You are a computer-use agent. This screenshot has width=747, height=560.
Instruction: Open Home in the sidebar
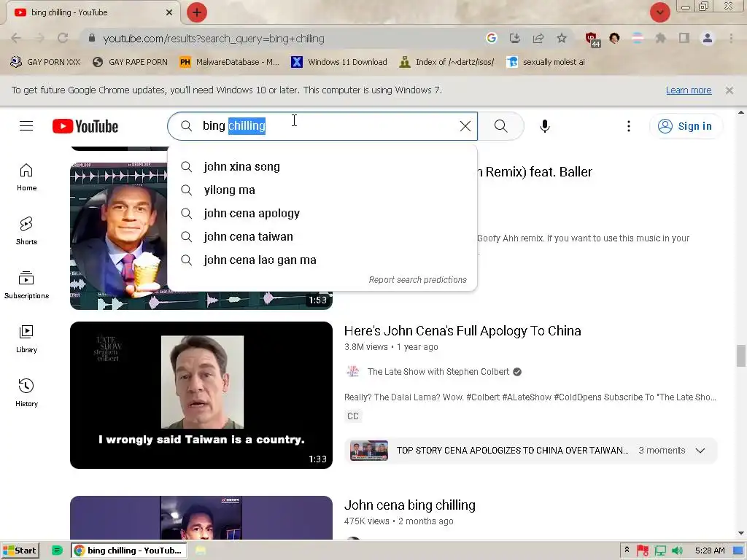(26, 177)
